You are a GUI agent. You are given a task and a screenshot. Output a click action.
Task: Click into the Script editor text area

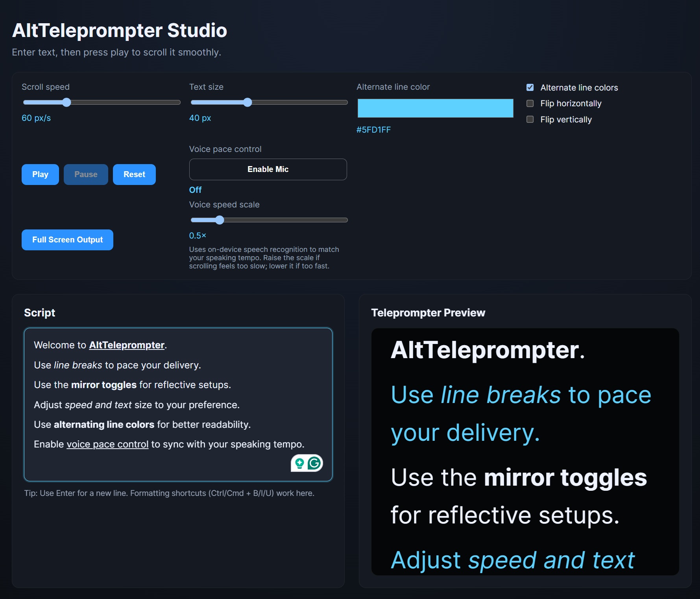click(x=178, y=405)
